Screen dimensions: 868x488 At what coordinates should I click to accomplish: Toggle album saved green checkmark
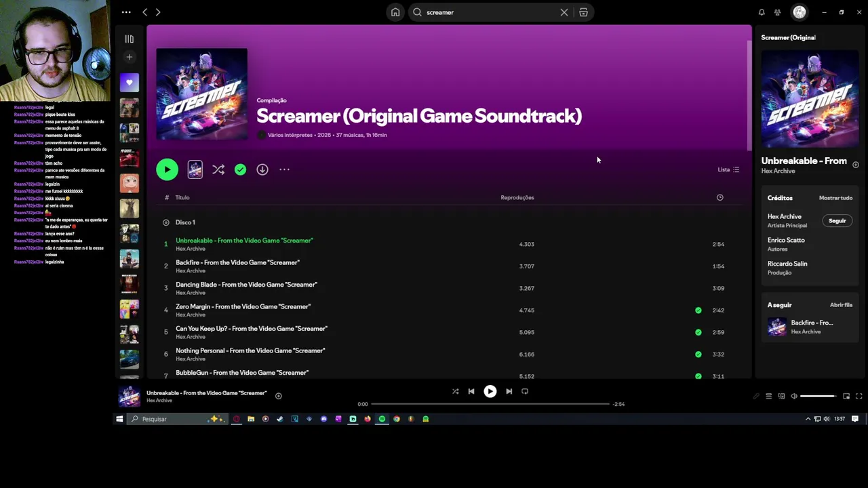point(240,169)
